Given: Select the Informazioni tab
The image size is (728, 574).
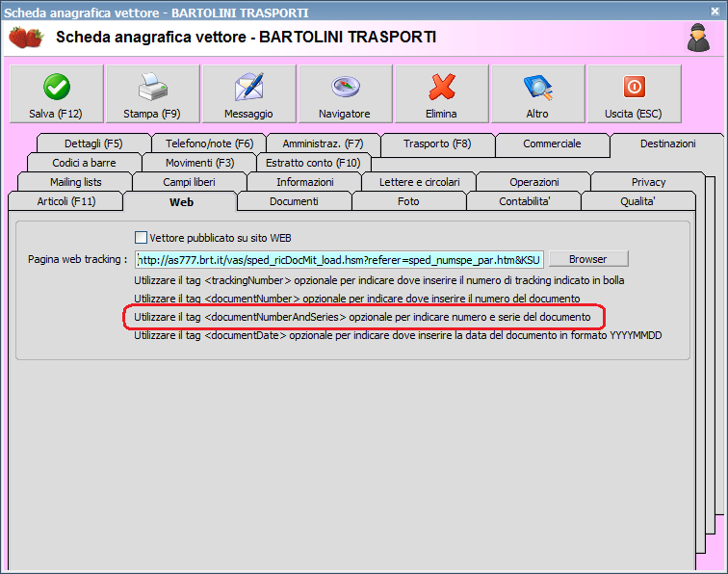Looking at the screenshot, I should point(305,182).
